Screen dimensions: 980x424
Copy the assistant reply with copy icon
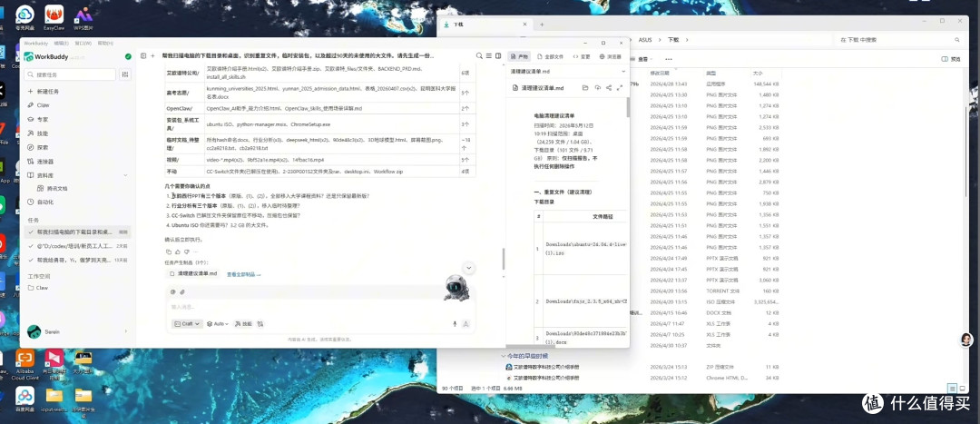coord(168,251)
